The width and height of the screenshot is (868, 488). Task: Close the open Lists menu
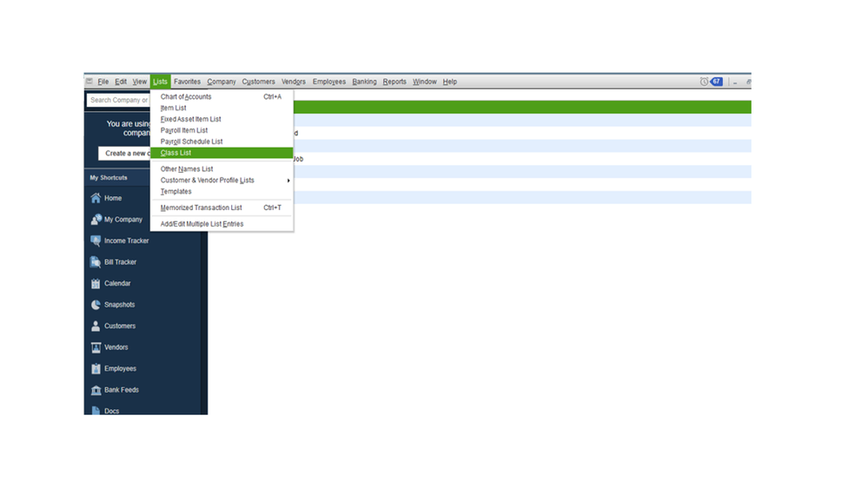tap(160, 82)
